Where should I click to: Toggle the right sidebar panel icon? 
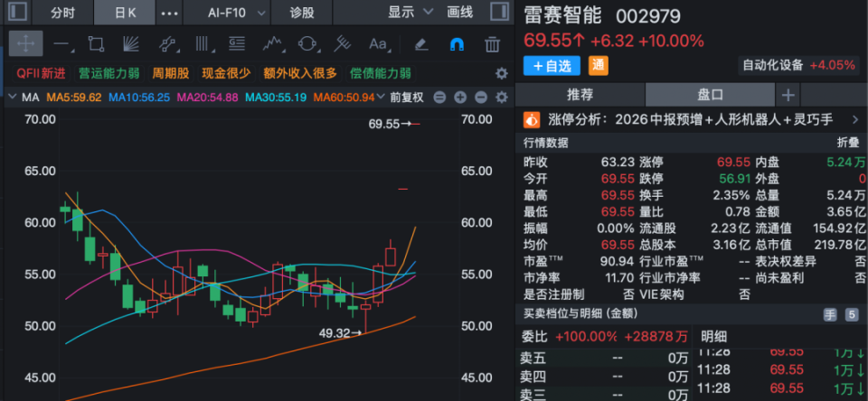point(500,12)
